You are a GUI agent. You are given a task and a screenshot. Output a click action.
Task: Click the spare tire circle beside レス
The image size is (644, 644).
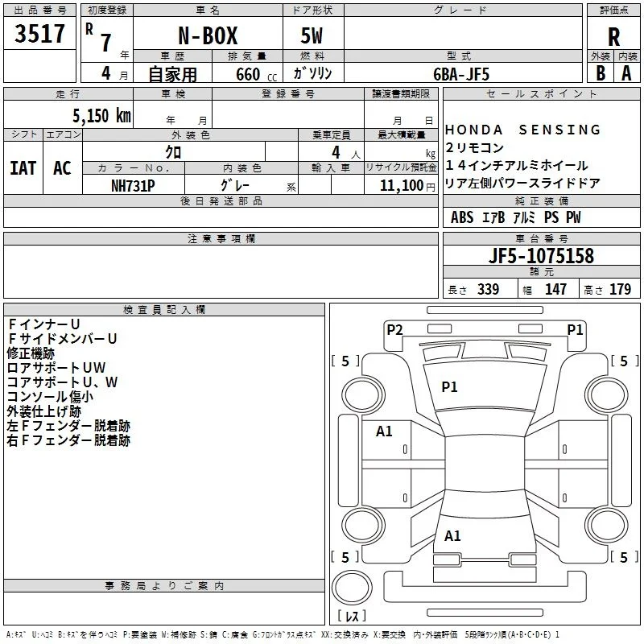click(352, 587)
